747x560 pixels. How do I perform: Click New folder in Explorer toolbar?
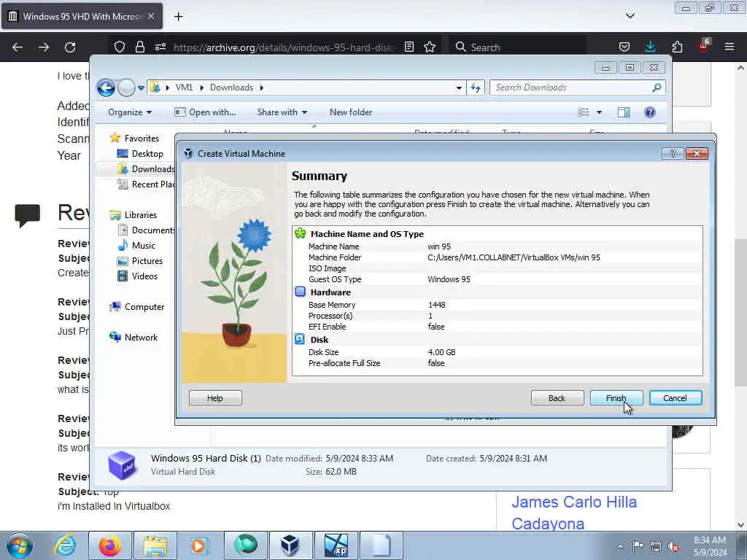click(351, 112)
